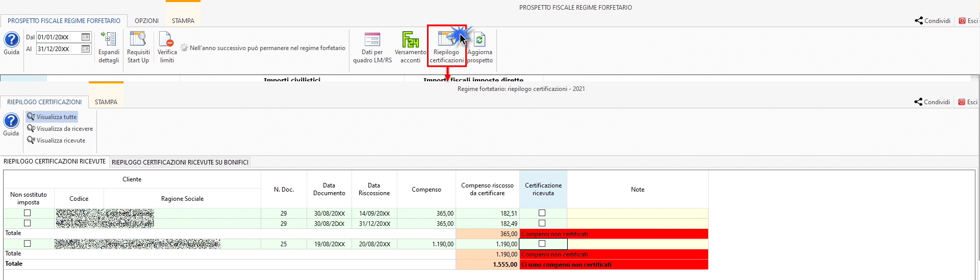The width and height of the screenshot is (980, 280).
Task: Select the 19/08/20XX document date cell
Action: (x=329, y=244)
